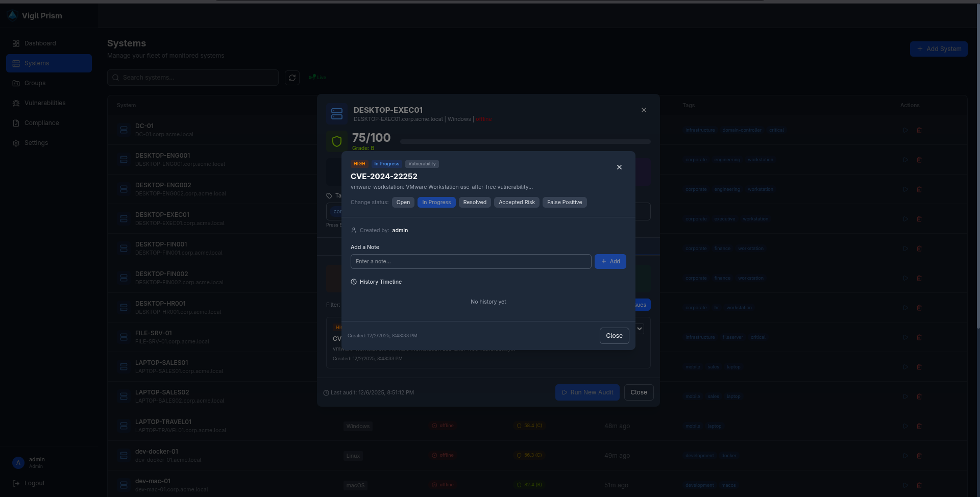Open Groups from the sidebar
980x497 pixels.
click(x=35, y=83)
